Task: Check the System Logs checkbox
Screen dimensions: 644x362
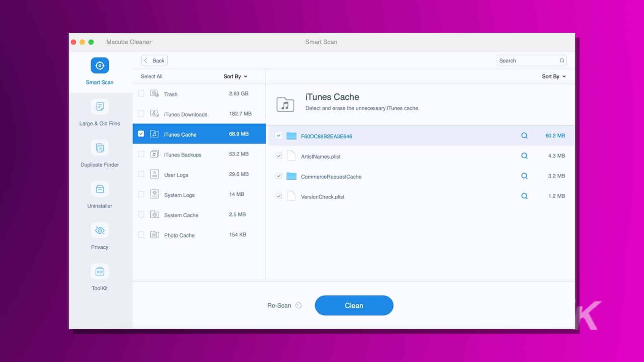Action: click(x=141, y=194)
